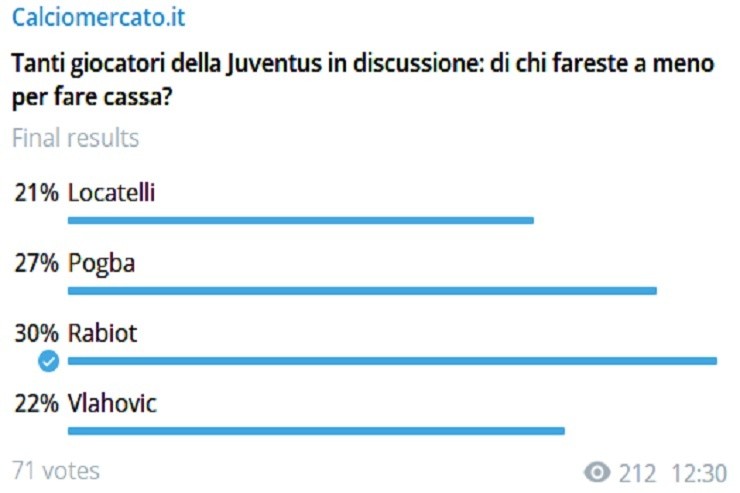Image resolution: width=740 pixels, height=493 pixels.
Task: Click the Calciomercato.it channel name
Action: [98, 18]
